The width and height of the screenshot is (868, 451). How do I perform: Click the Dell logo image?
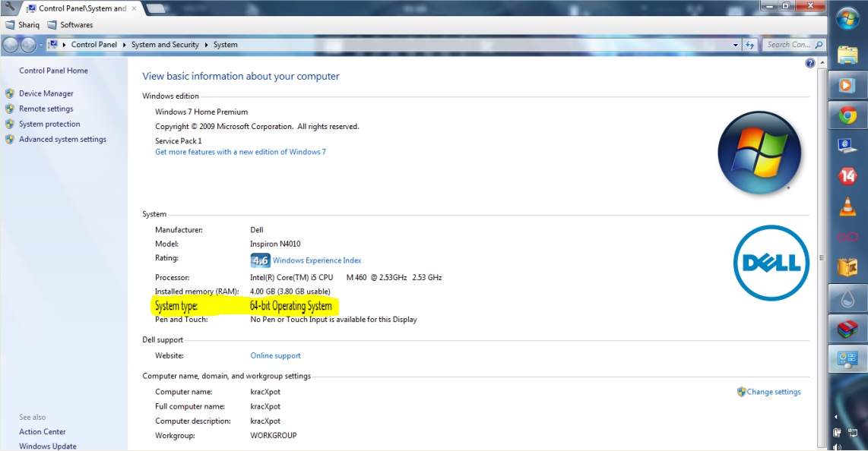(x=771, y=263)
